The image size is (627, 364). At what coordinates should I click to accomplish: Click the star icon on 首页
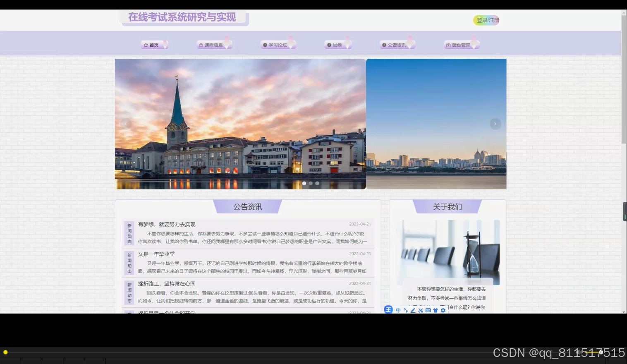(x=146, y=45)
